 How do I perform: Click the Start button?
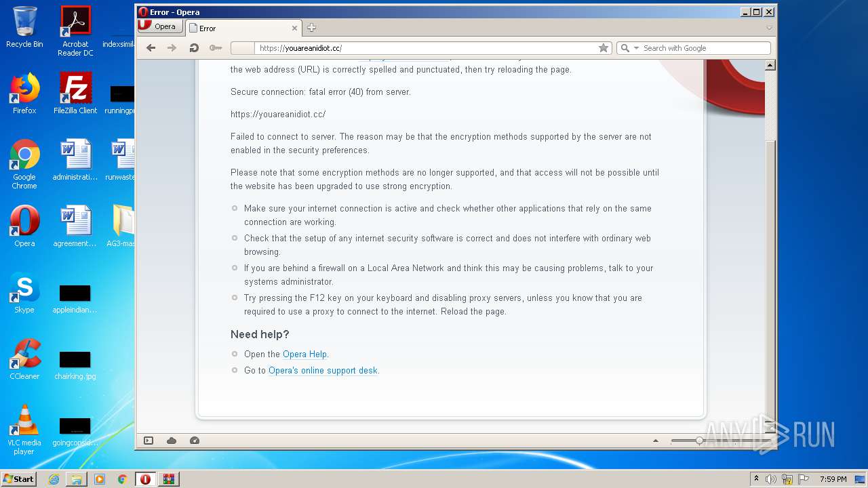click(19, 479)
